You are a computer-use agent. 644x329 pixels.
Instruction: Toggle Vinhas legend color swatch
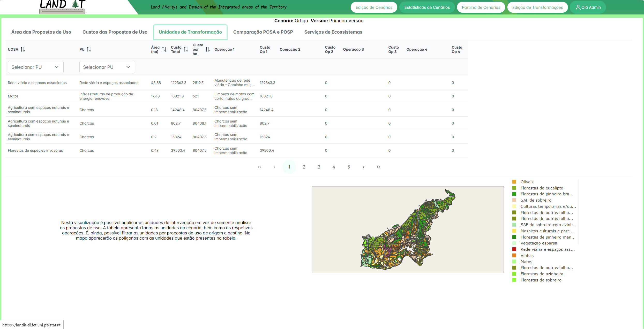pos(514,256)
